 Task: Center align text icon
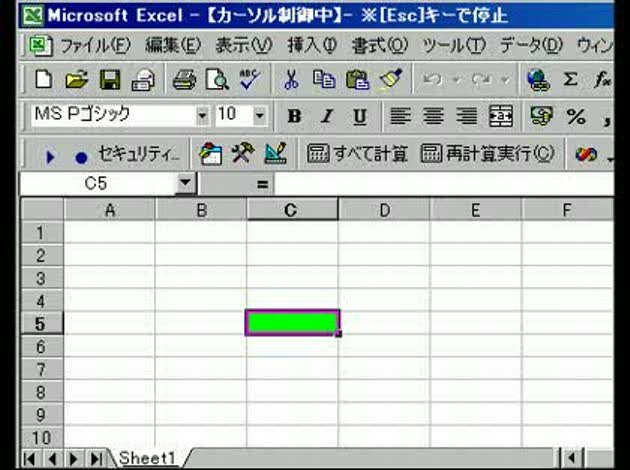433,116
